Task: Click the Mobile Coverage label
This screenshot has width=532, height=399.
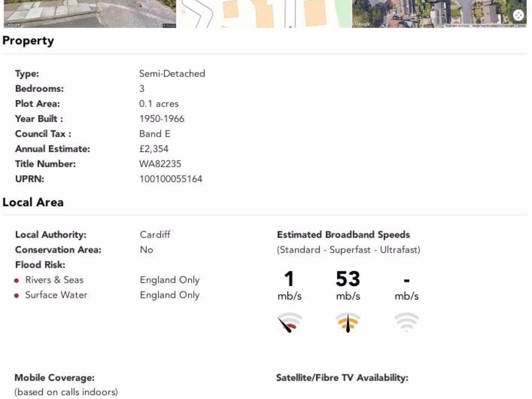Action: click(55, 378)
